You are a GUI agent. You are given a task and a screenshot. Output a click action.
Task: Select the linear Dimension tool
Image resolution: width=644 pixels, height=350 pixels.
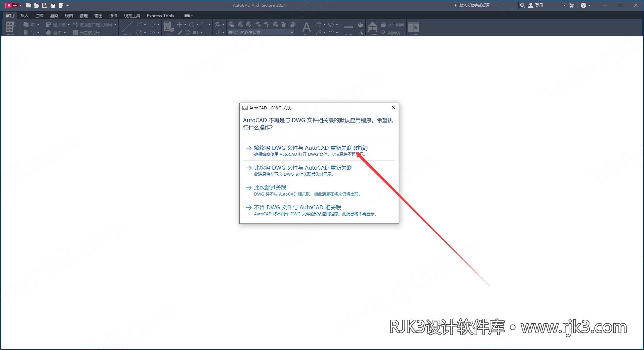(319, 25)
